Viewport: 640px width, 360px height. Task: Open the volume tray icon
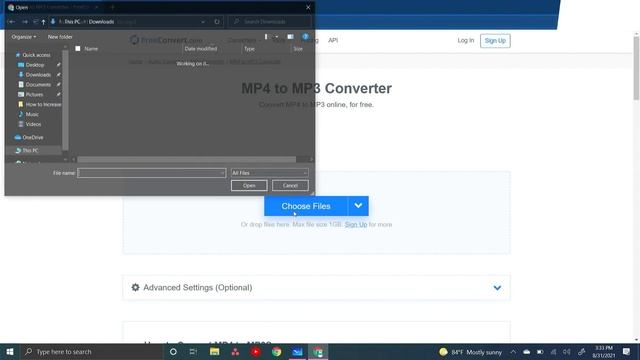567,352
